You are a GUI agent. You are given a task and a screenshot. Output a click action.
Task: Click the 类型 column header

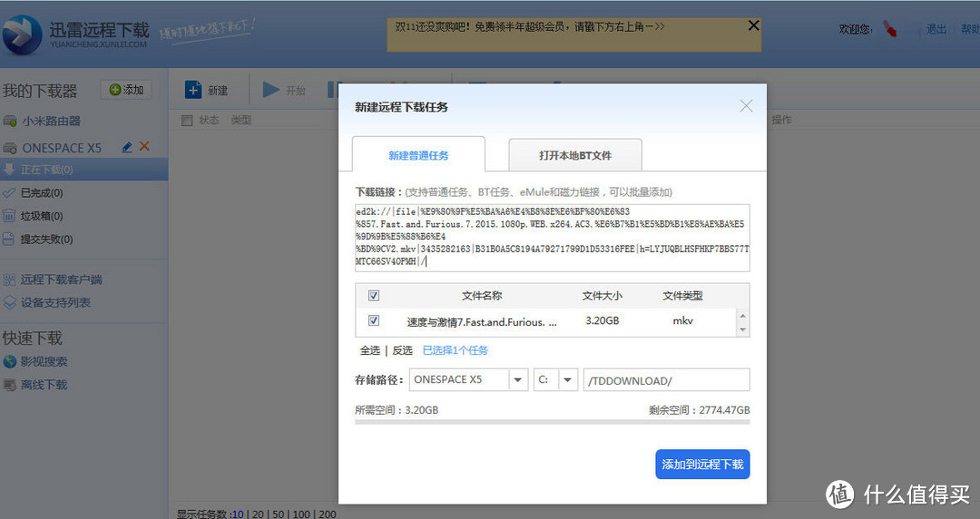[240, 120]
